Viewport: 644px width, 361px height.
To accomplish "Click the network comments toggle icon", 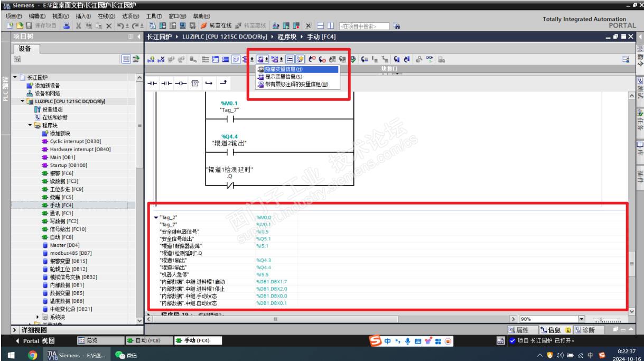I will coord(235,59).
